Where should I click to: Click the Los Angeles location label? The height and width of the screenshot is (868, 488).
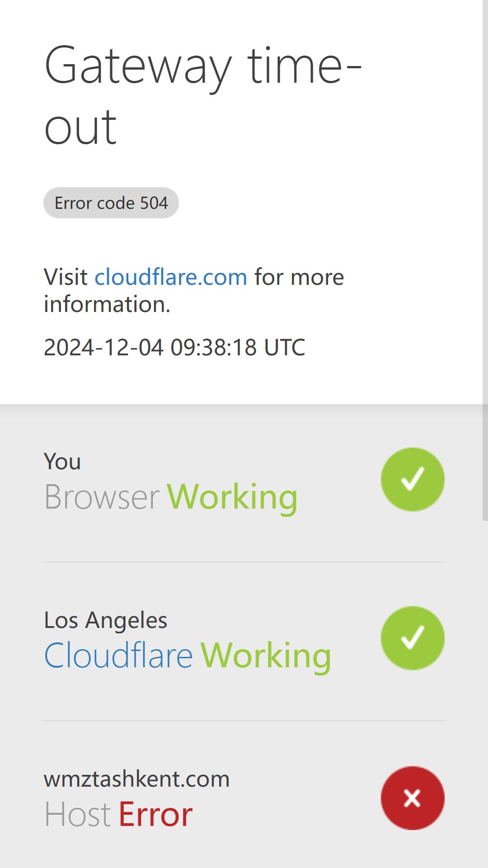106,620
